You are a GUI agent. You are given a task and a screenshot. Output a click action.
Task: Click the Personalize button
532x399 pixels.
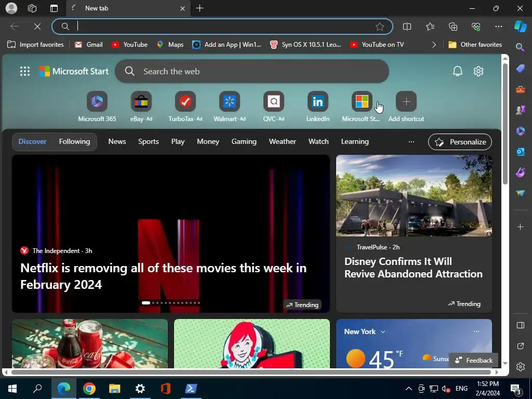point(460,142)
